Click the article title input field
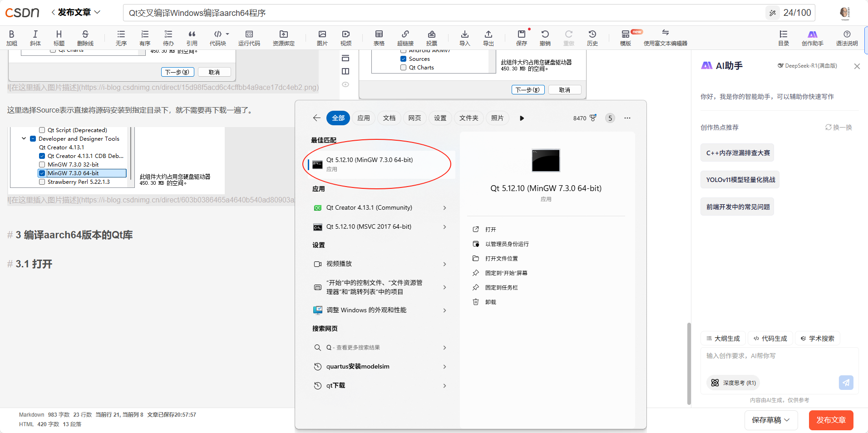Viewport: 868px width, 433px height. click(x=445, y=13)
